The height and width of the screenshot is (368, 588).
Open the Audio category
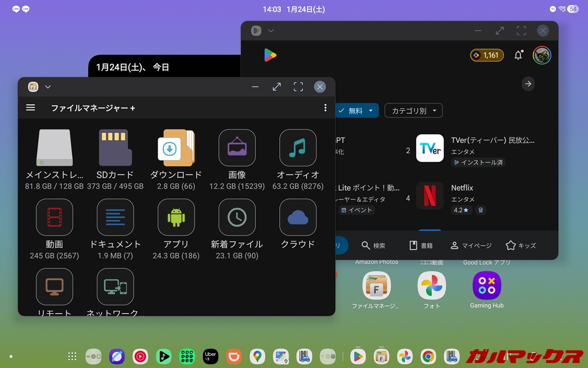click(298, 148)
